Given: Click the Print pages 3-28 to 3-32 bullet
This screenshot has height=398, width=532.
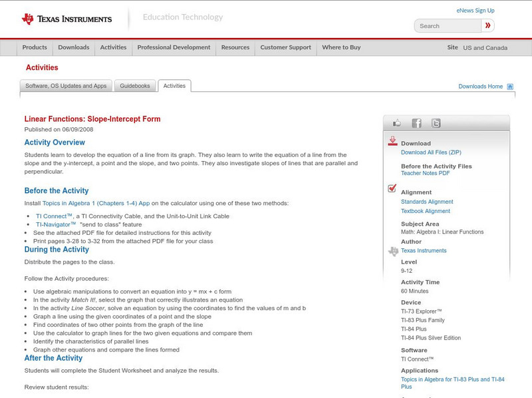Looking at the screenshot, I should [x=123, y=242].
